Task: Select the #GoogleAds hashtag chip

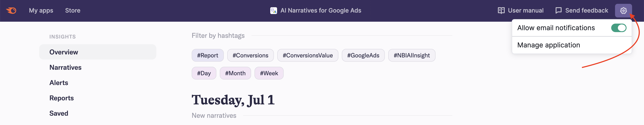Action: tap(363, 55)
